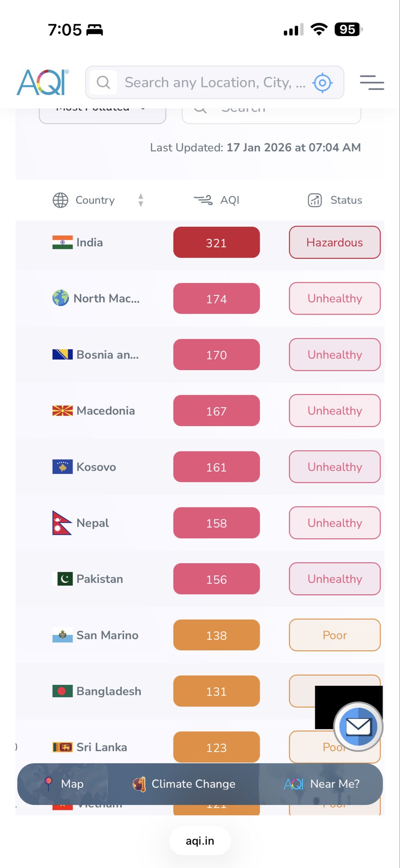Switch to Climate Change tab

click(184, 784)
